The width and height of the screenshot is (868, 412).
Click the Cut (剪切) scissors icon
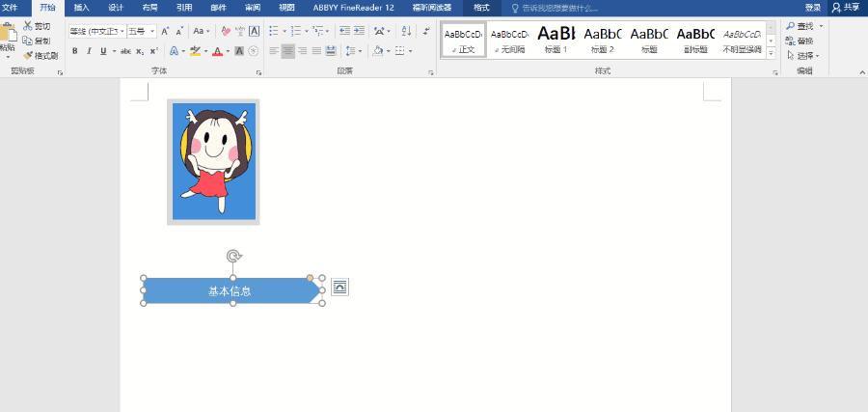(x=28, y=26)
